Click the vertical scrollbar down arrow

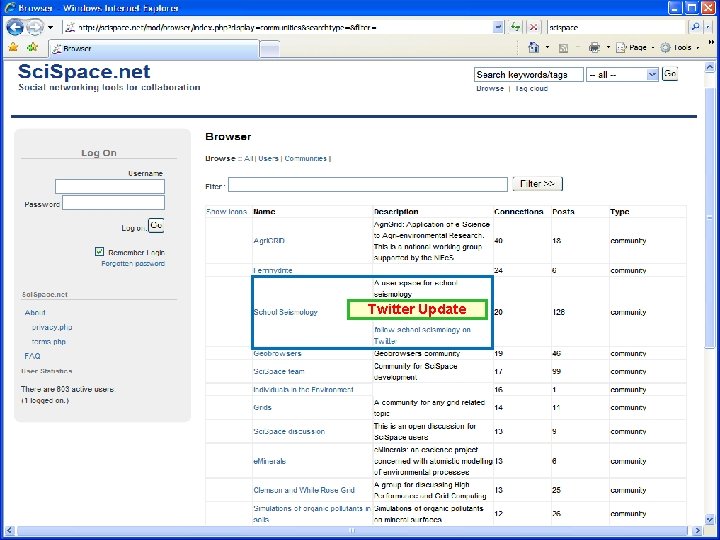click(709, 519)
